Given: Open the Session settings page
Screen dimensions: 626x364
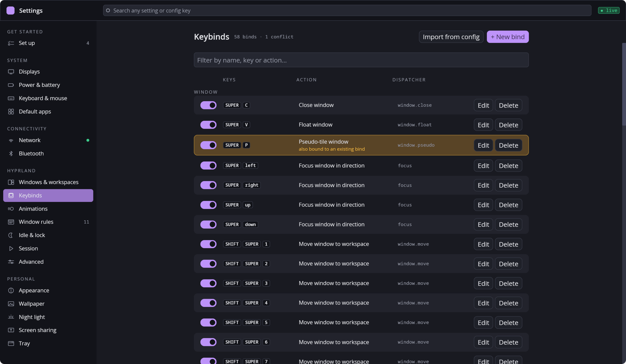Looking at the screenshot, I should [48, 249].
